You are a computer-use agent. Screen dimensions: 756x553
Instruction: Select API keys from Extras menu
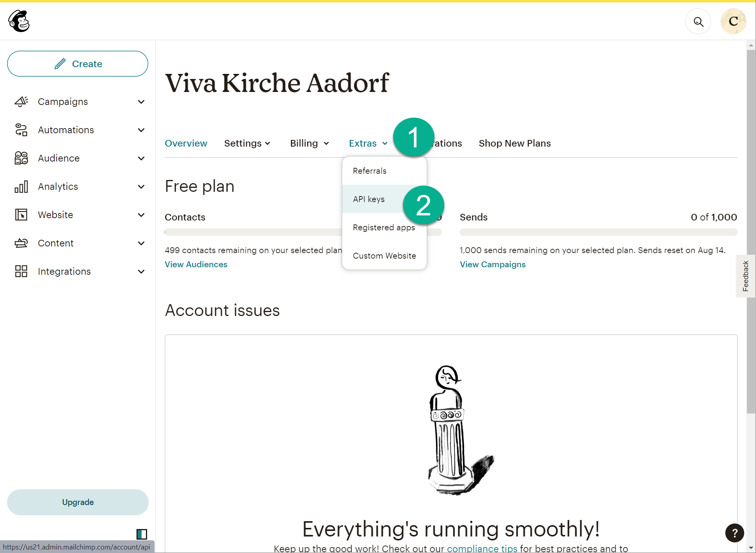pos(369,199)
